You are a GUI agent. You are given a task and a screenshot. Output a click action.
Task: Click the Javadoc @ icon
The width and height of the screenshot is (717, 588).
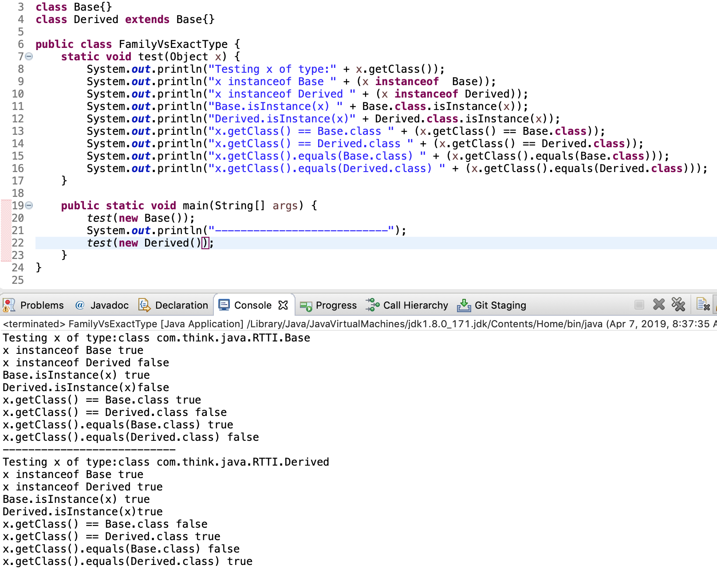79,305
